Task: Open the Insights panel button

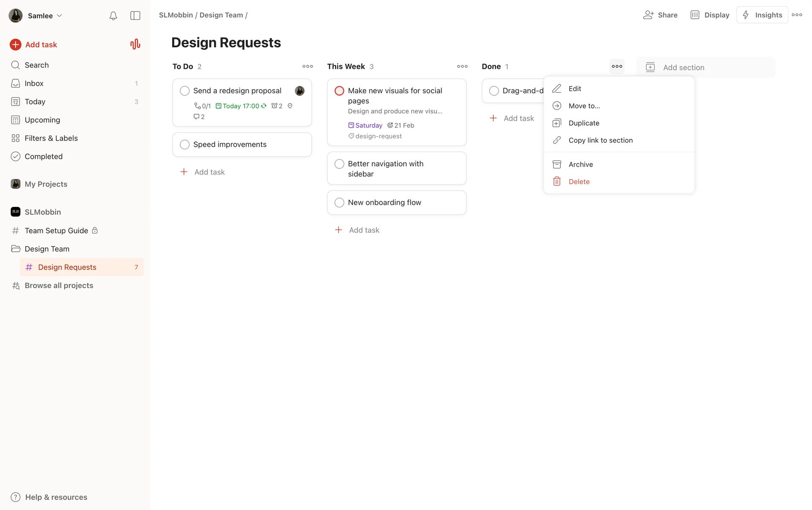Action: pos(762,15)
